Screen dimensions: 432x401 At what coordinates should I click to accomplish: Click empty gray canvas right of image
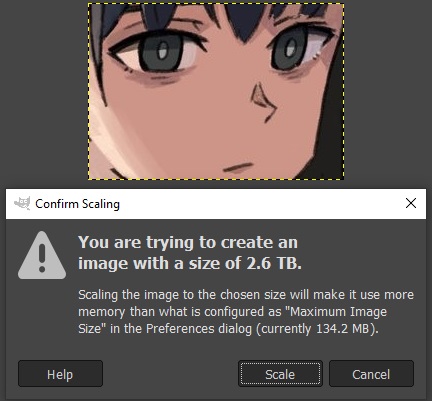388,90
